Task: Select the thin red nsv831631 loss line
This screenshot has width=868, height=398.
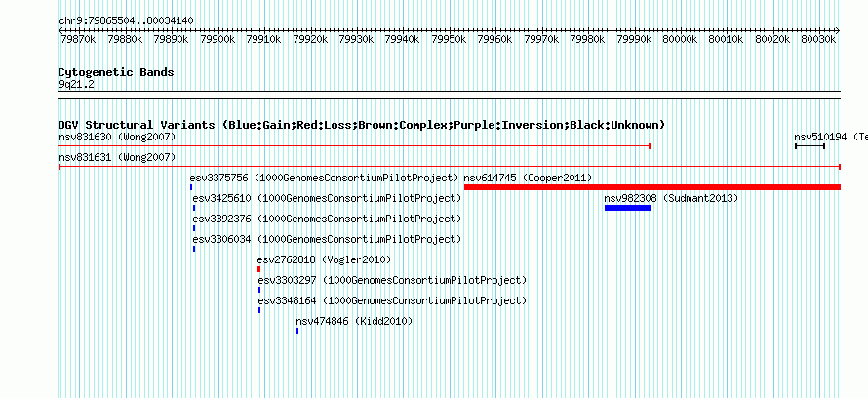Action: click(450, 167)
